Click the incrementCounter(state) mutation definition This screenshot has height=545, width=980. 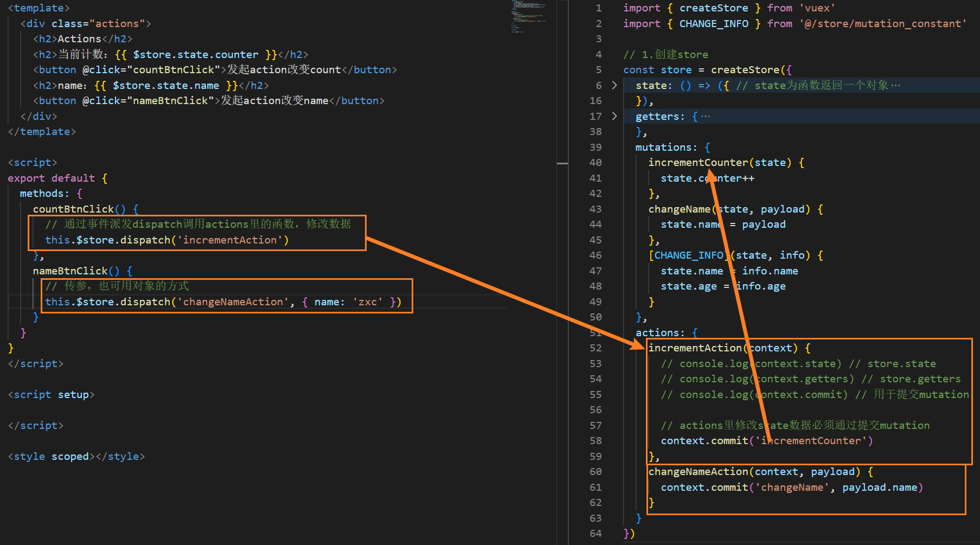[x=720, y=163]
